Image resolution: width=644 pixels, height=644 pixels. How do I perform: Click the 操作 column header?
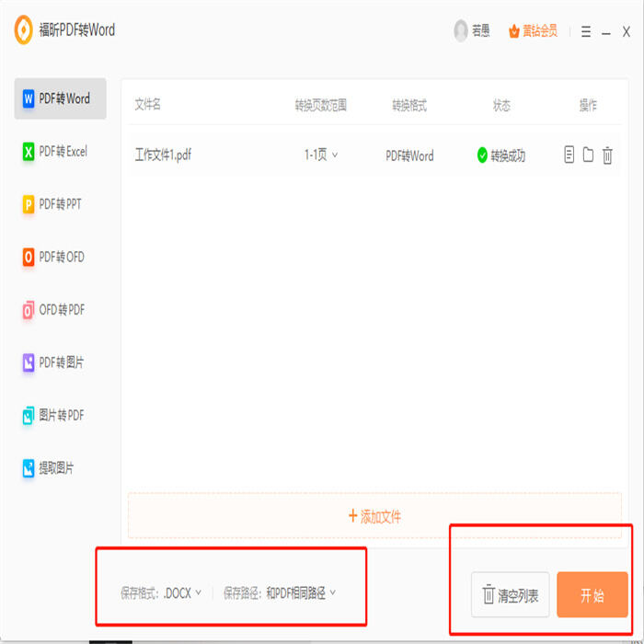(x=588, y=105)
